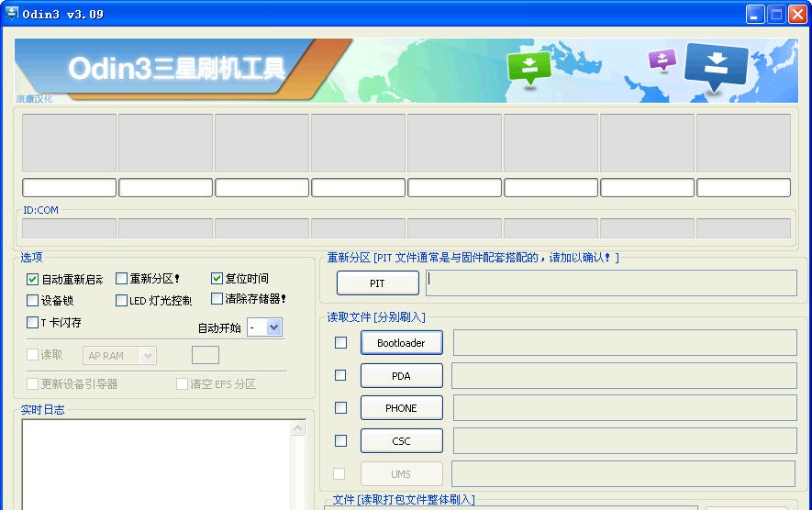Viewport: 812px width, 510px height.
Task: Click the green download bubble icon in banner
Action: tap(528, 68)
